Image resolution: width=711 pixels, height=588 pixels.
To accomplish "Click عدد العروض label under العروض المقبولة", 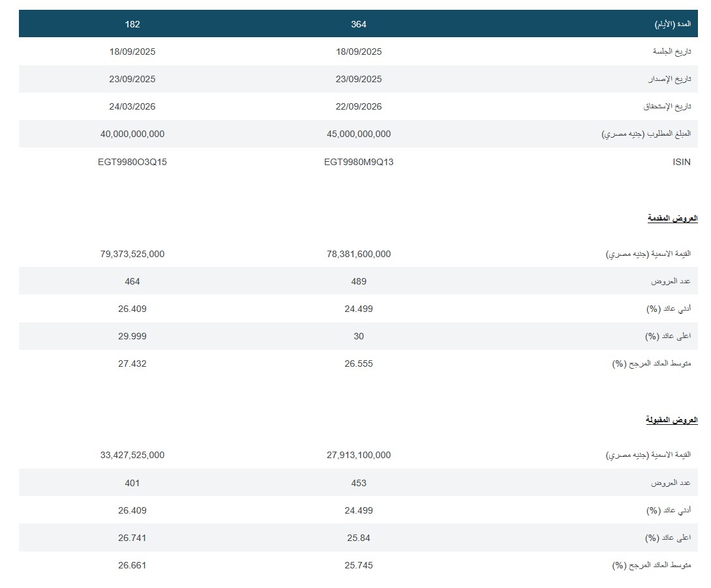I will point(671,483).
